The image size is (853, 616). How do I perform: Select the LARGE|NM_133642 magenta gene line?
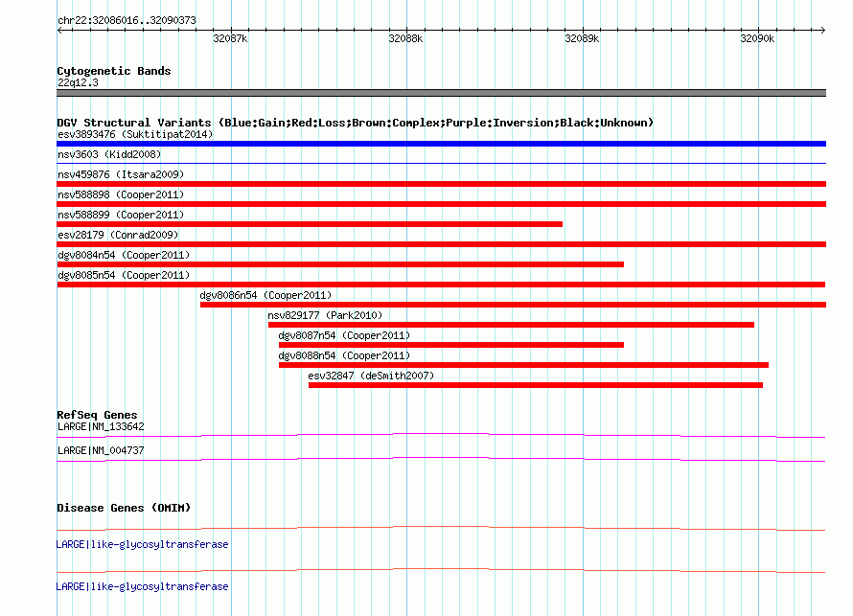441,436
